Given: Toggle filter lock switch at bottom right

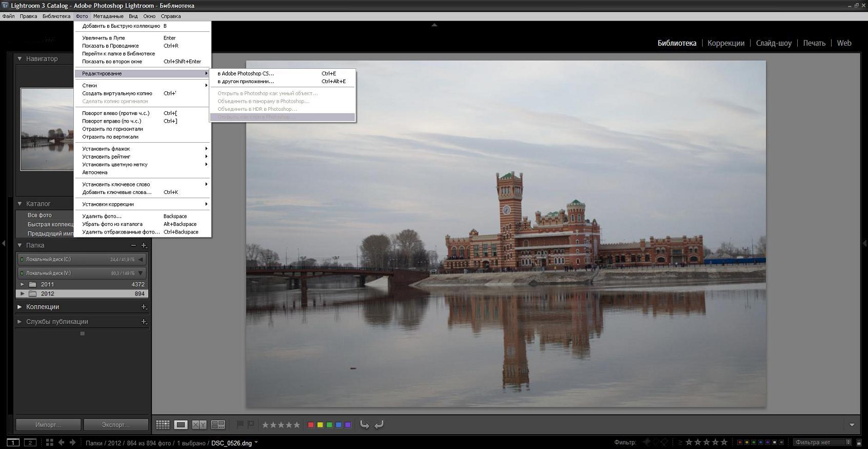Looking at the screenshot, I should click(859, 442).
